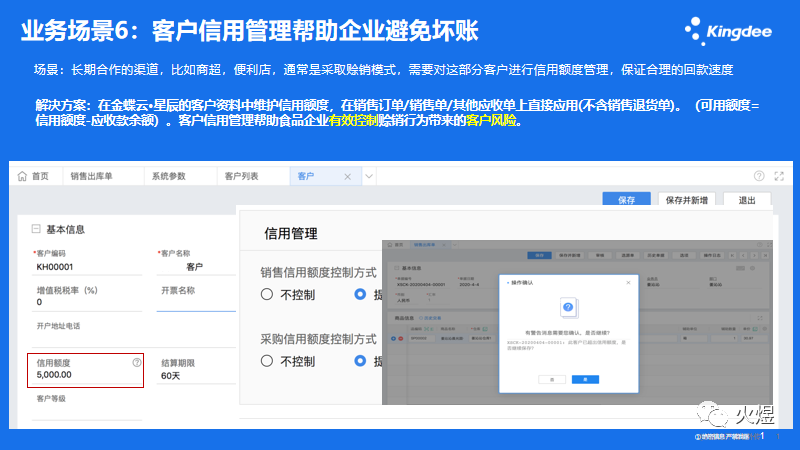Confirm with the blue 是 button in dialog
Viewport: 800px width, 450px height.
[585, 380]
